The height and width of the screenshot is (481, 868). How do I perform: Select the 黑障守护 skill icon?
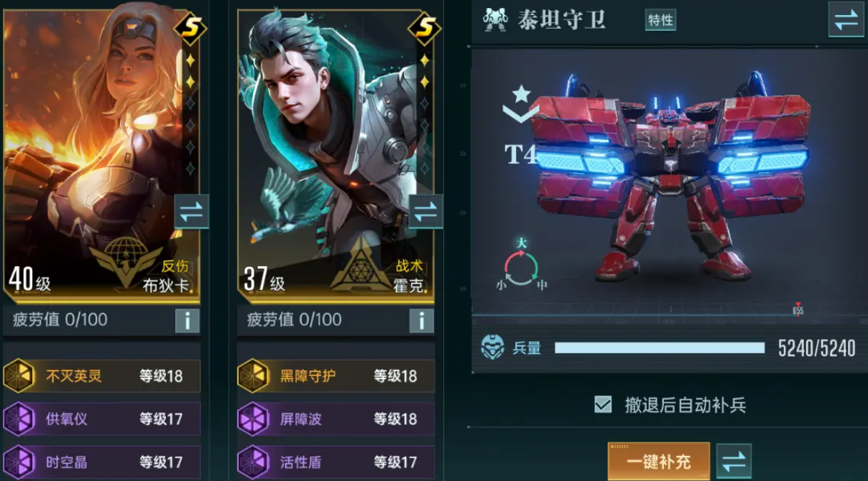point(253,375)
